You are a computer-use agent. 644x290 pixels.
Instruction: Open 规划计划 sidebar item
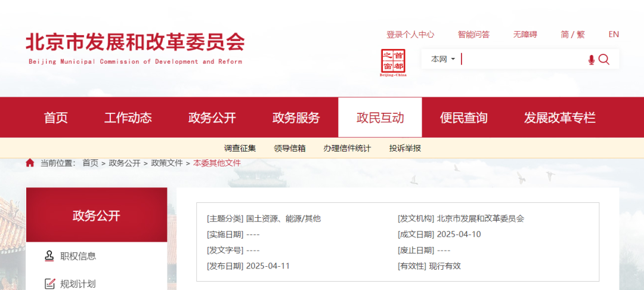tap(78, 284)
